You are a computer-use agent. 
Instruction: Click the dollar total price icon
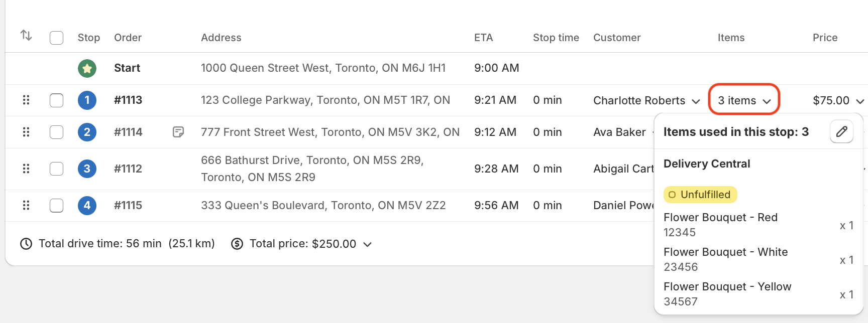237,244
